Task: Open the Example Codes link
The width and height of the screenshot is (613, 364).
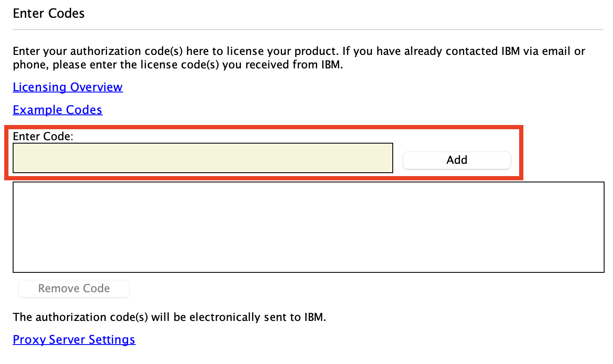Action: point(57,110)
